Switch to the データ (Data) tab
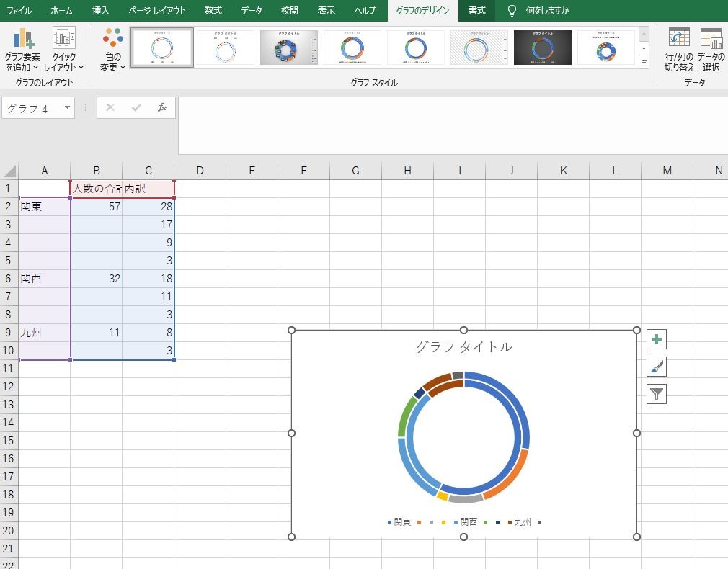 (x=251, y=10)
